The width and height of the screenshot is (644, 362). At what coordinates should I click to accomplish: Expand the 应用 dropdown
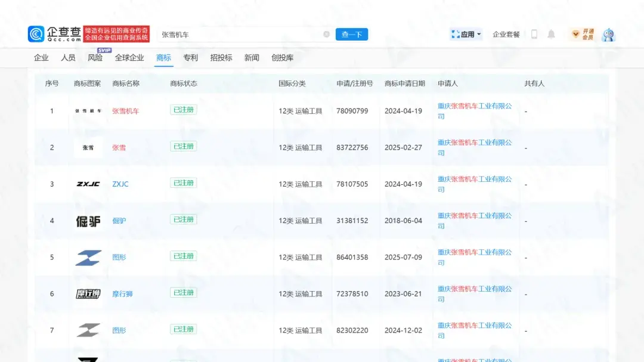pos(466,34)
